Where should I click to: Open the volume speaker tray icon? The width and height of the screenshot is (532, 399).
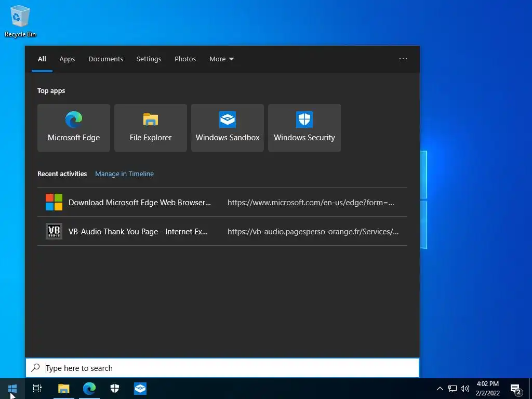click(465, 389)
